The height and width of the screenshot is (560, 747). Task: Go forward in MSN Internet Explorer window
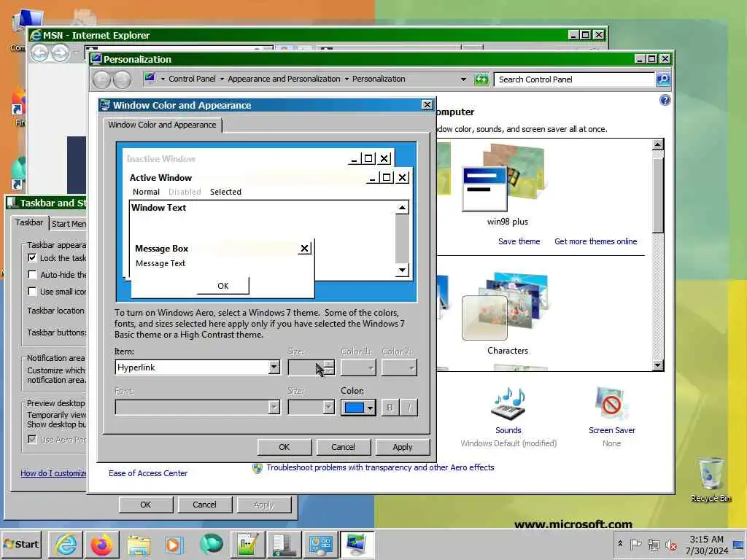pos(60,52)
